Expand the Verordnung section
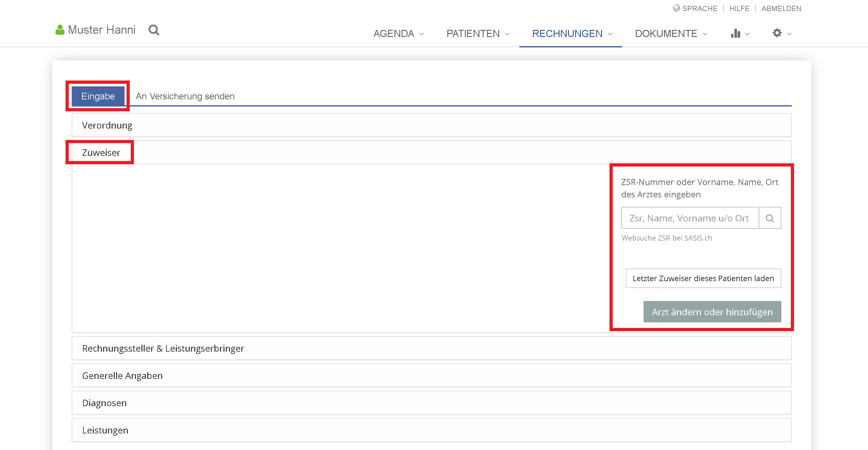Image resolution: width=868 pixels, height=450 pixels. pyautogui.click(x=431, y=125)
